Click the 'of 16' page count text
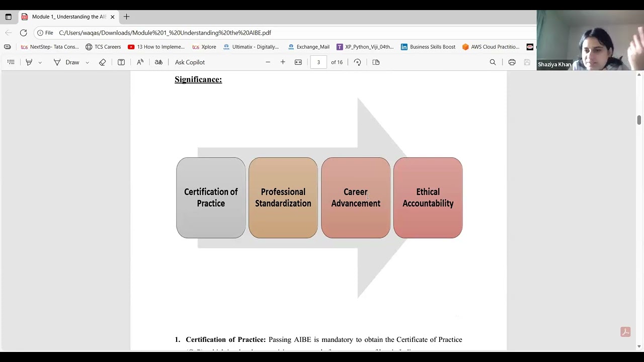This screenshot has height=362, width=644. [x=337, y=62]
